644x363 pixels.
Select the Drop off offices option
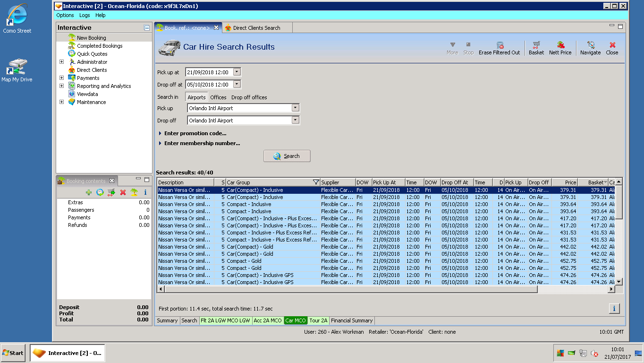tap(249, 97)
